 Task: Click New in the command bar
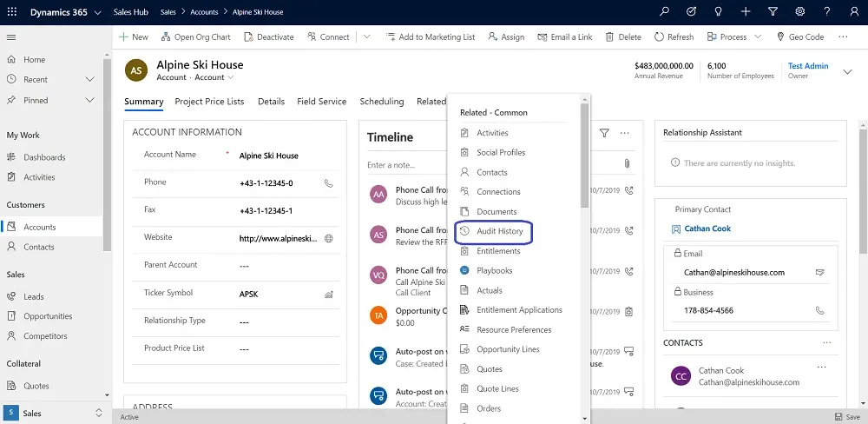click(x=134, y=37)
